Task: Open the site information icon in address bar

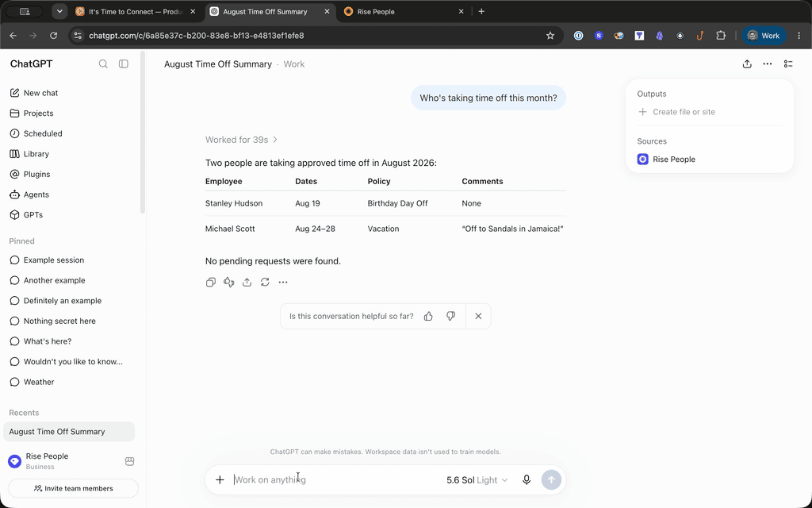Action: [78, 35]
